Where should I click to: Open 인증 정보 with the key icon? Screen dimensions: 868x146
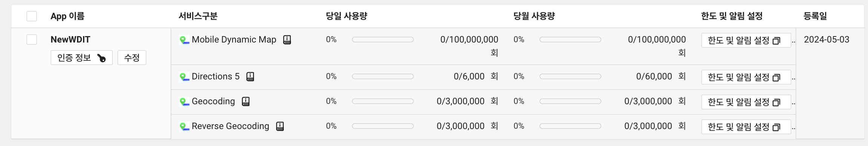coord(82,58)
